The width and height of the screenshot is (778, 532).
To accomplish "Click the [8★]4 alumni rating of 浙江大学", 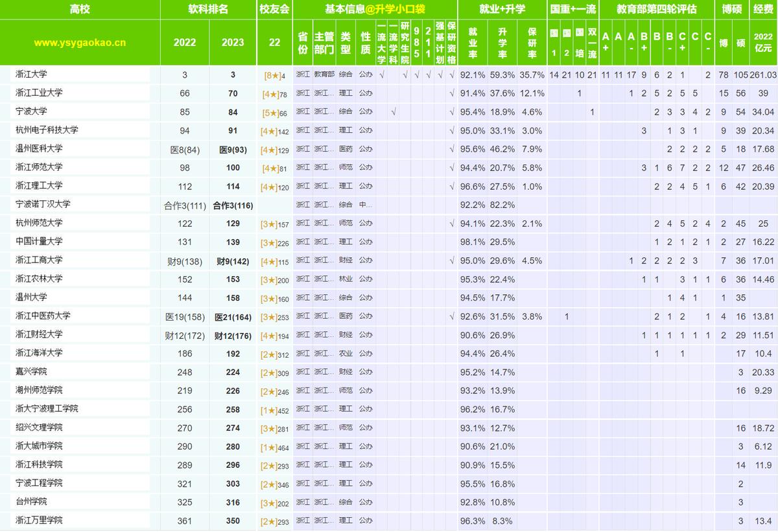I will 274,75.
